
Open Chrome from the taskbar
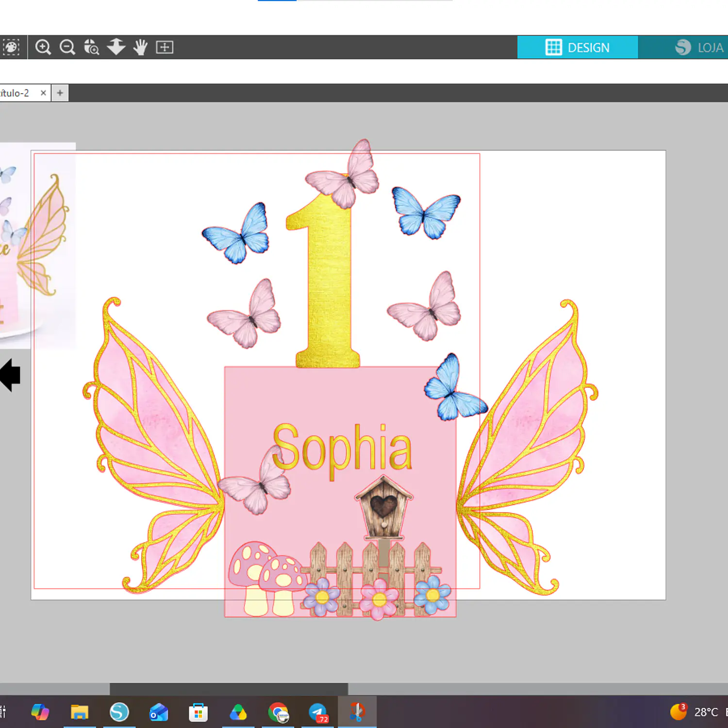coord(278,712)
